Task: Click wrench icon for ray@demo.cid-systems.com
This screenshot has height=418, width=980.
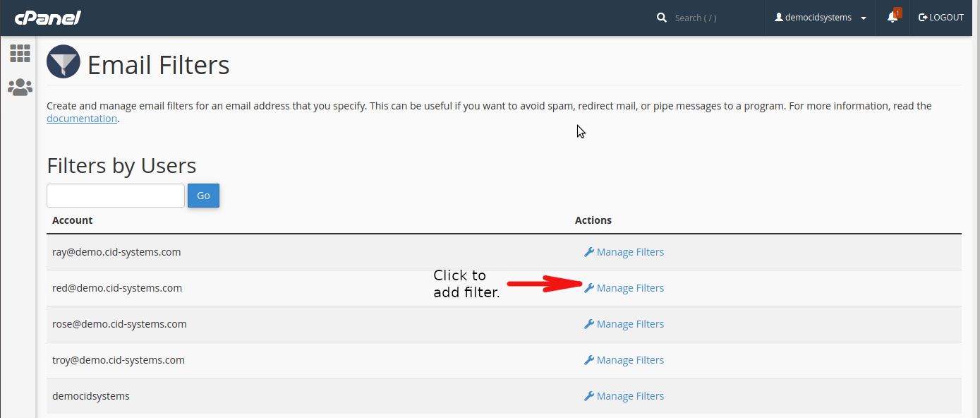Action: tap(589, 252)
